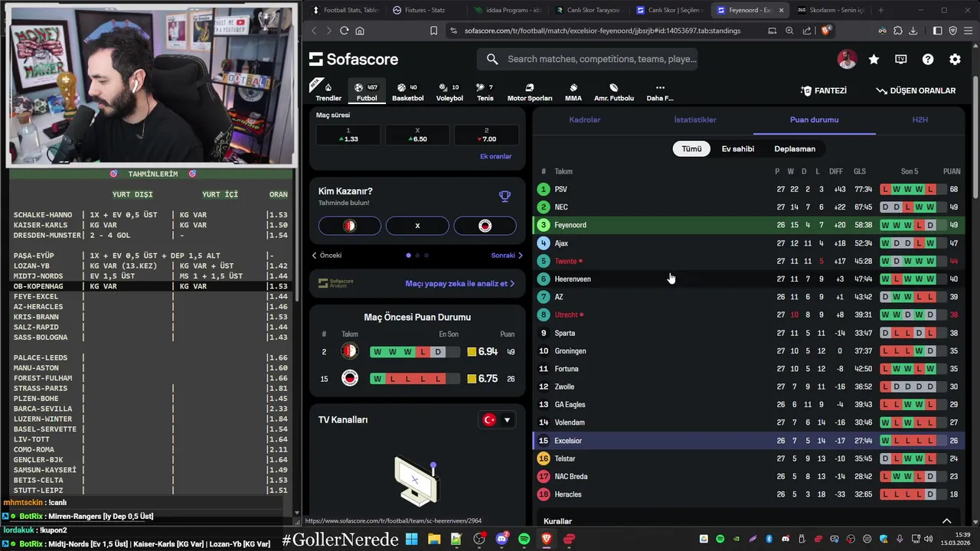Switch to Football Stats browser tab
The width and height of the screenshot is (980, 551).
[x=345, y=10]
